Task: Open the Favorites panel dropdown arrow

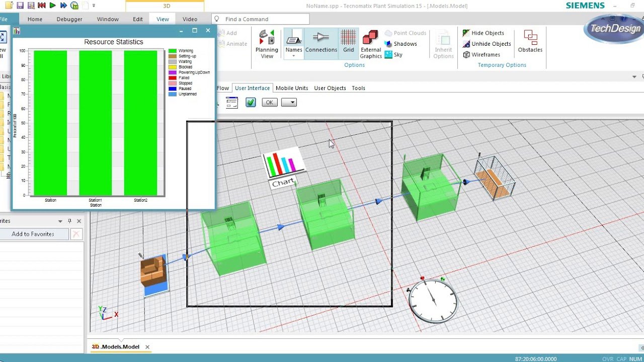Action: [x=60, y=221]
